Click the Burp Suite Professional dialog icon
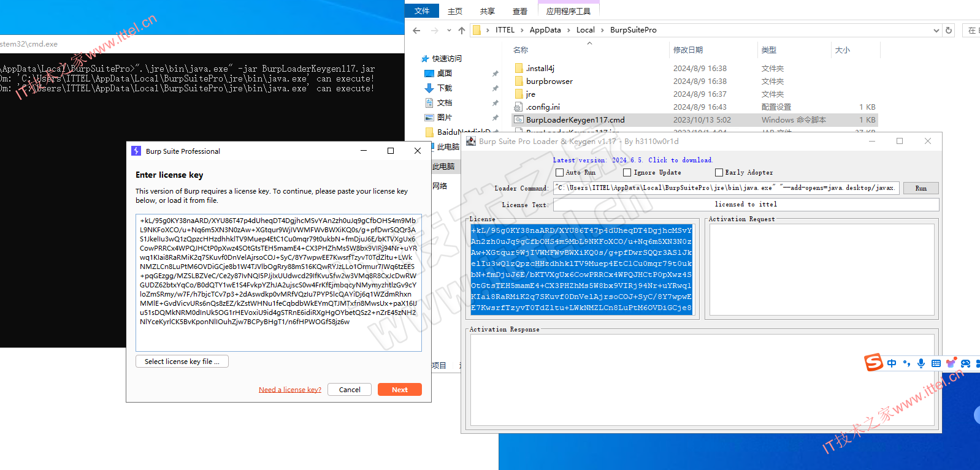The height and width of the screenshot is (470, 980). click(x=136, y=151)
